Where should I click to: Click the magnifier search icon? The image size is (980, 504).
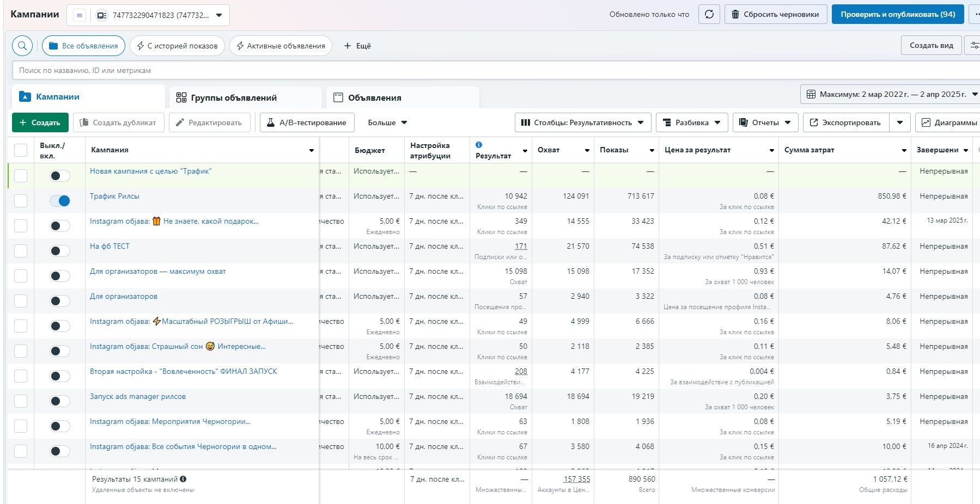[22, 46]
